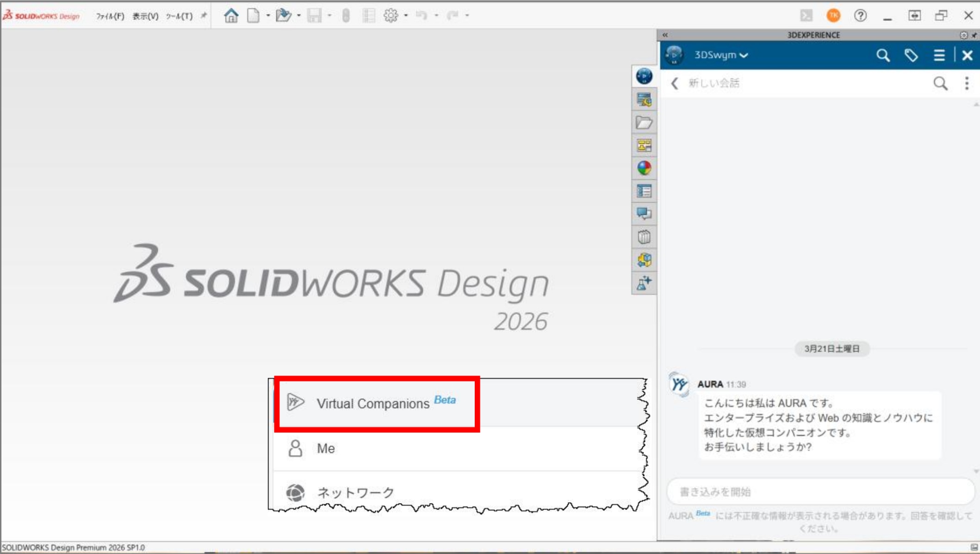Click the AURA avatar in chat
980x554 pixels.
tap(679, 384)
